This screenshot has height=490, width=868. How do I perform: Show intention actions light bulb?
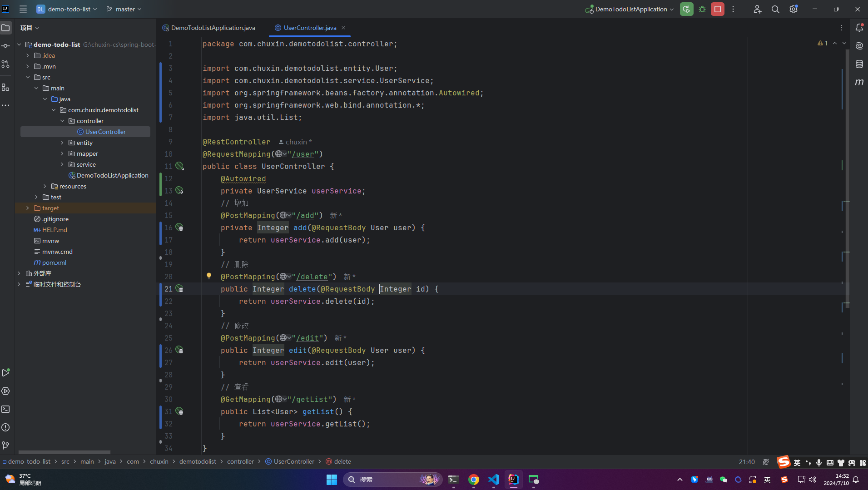coord(209,276)
